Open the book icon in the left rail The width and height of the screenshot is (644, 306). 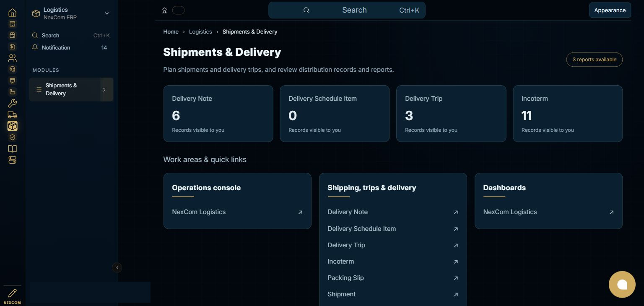pos(12,149)
